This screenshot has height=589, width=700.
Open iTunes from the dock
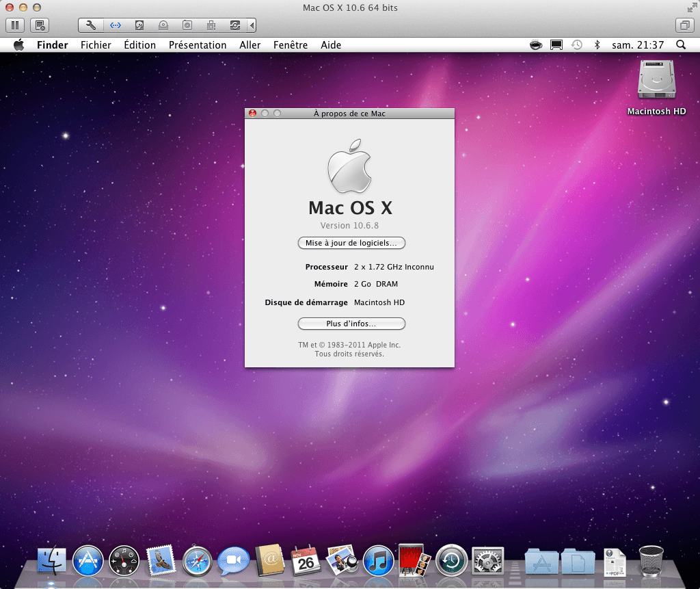coord(378,560)
